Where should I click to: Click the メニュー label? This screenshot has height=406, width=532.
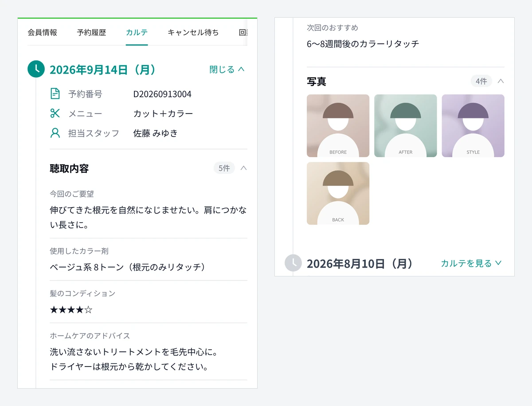click(85, 114)
